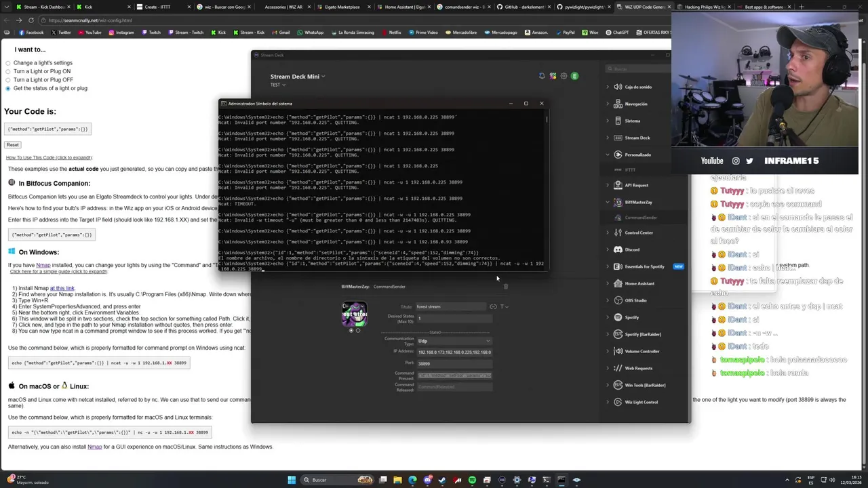Click the Sistema category icon
868x488 pixels.
tap(618, 121)
